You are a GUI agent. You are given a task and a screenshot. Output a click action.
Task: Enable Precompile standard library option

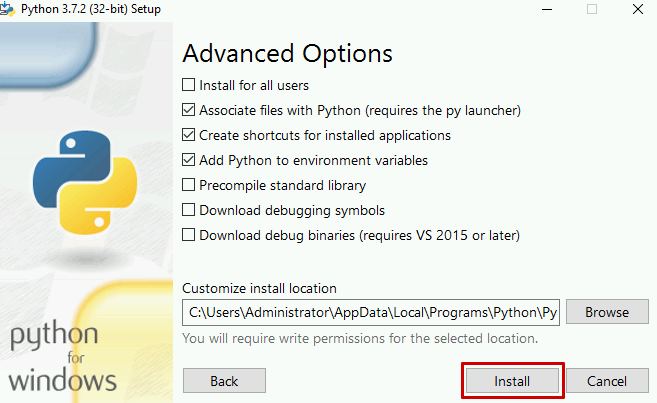[x=189, y=185]
